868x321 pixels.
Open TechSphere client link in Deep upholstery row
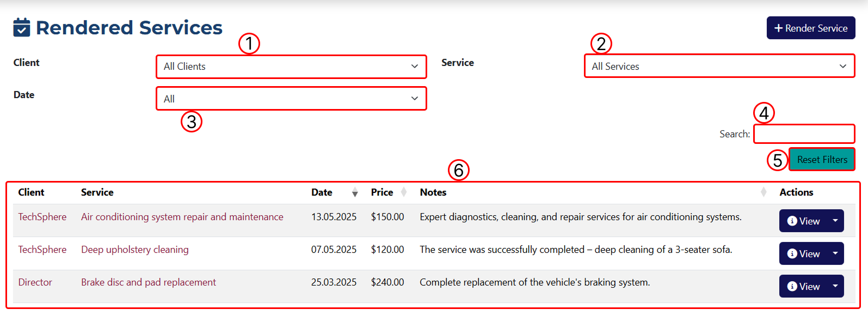42,250
